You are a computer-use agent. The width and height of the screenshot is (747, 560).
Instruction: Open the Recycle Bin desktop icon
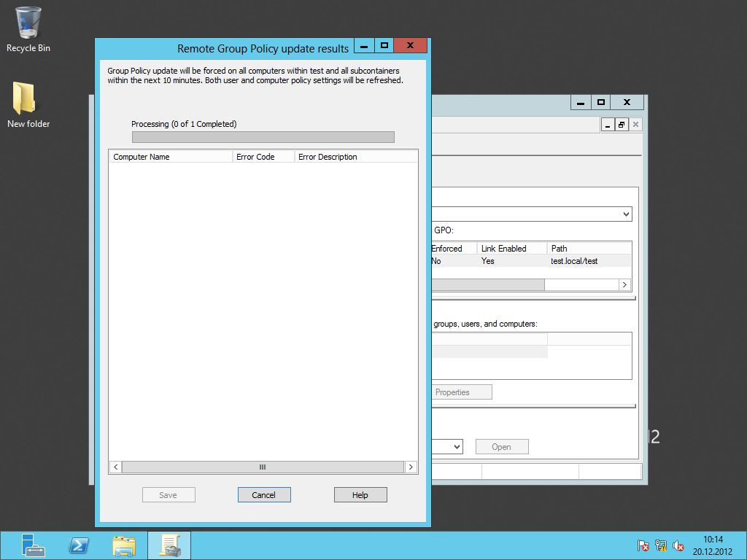click(28, 29)
